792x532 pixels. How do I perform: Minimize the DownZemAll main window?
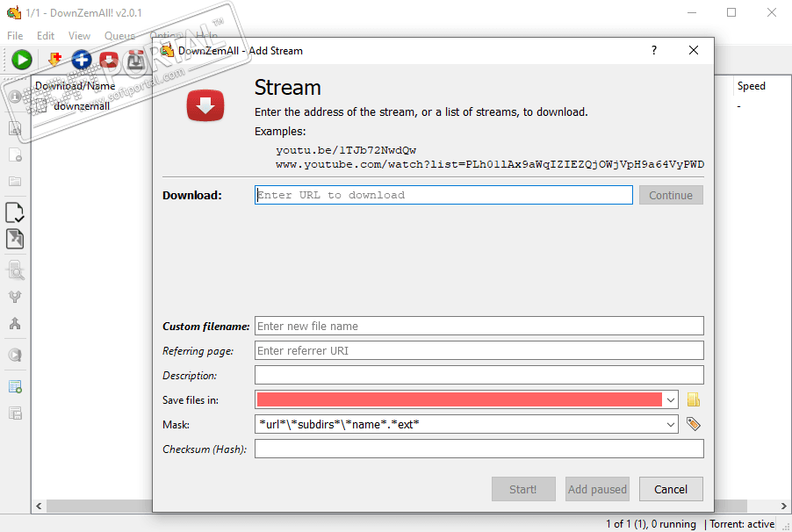[x=692, y=12]
